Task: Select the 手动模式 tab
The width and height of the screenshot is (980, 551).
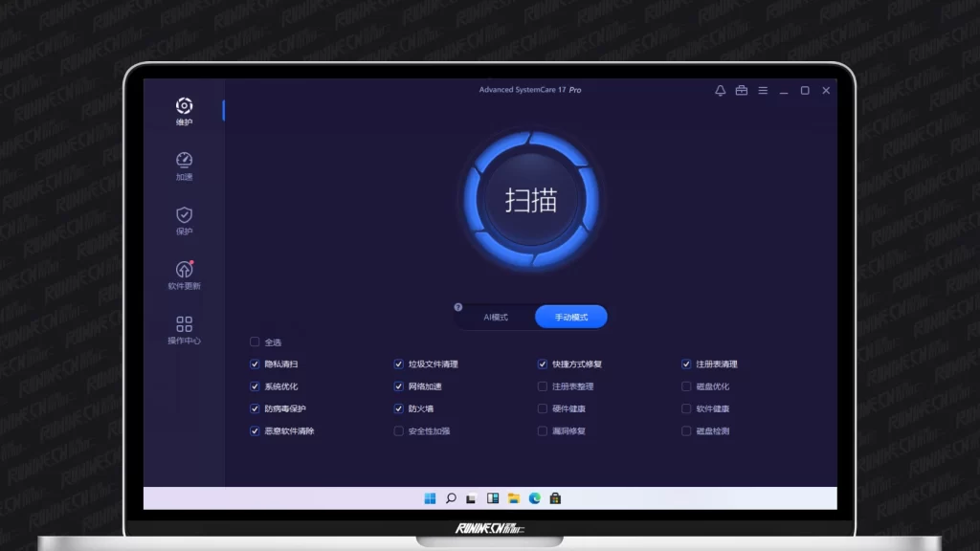Action: pyautogui.click(x=570, y=317)
